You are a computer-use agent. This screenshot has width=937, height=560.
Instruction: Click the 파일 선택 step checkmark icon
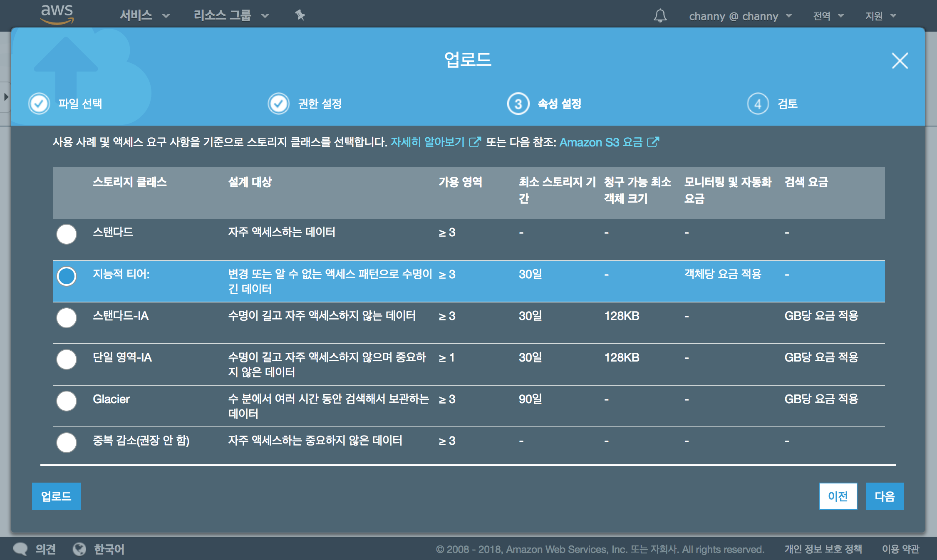click(39, 104)
